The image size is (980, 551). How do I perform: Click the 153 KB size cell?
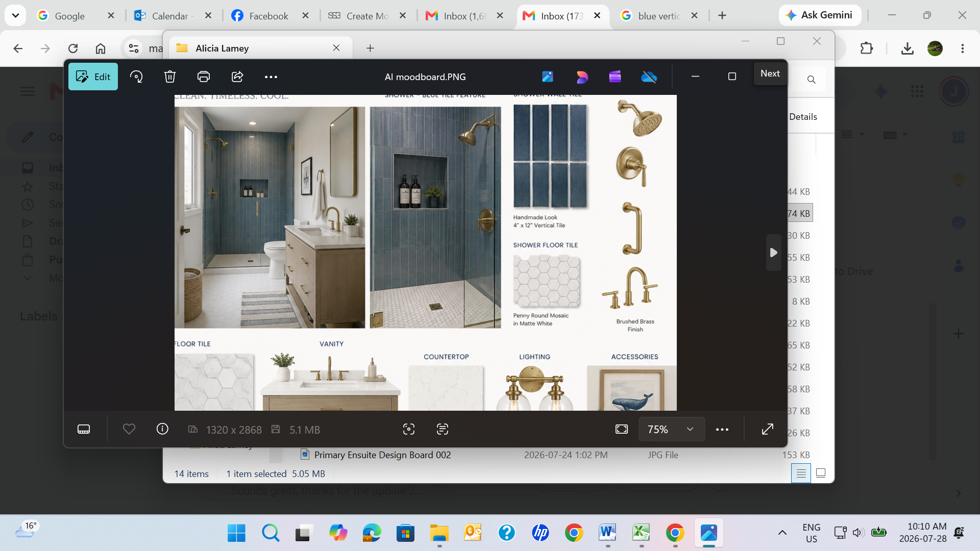click(796, 455)
